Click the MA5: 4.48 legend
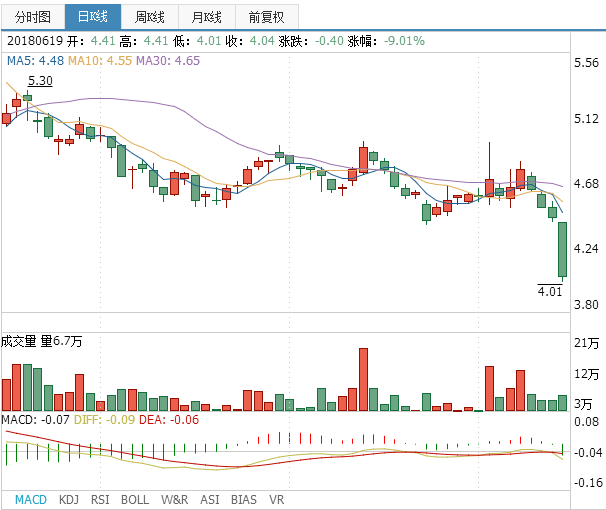The width and height of the screenshot is (606, 510). [x=35, y=61]
